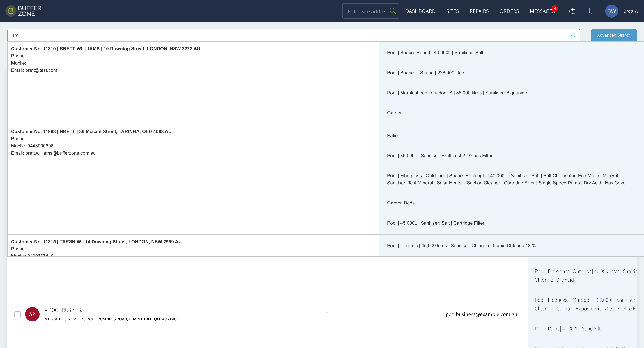Open the Brett W user menu
This screenshot has width=644, height=348.
pos(631,11)
